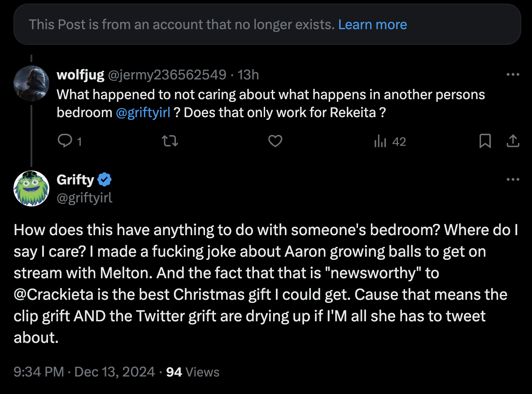Viewport: 532px width, 394px height.
Task: Open more options menu on Grifty's post
Action: click(x=513, y=179)
